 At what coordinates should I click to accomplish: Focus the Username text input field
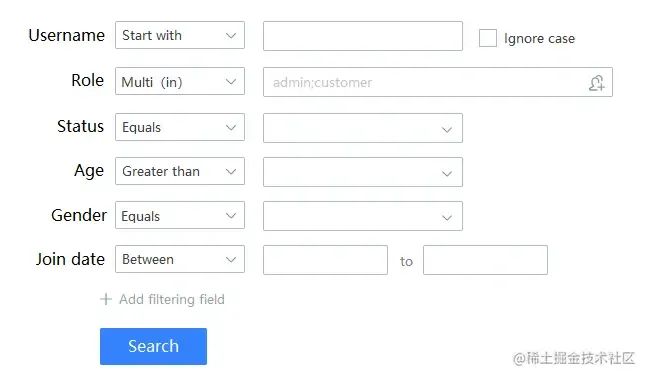(x=363, y=36)
